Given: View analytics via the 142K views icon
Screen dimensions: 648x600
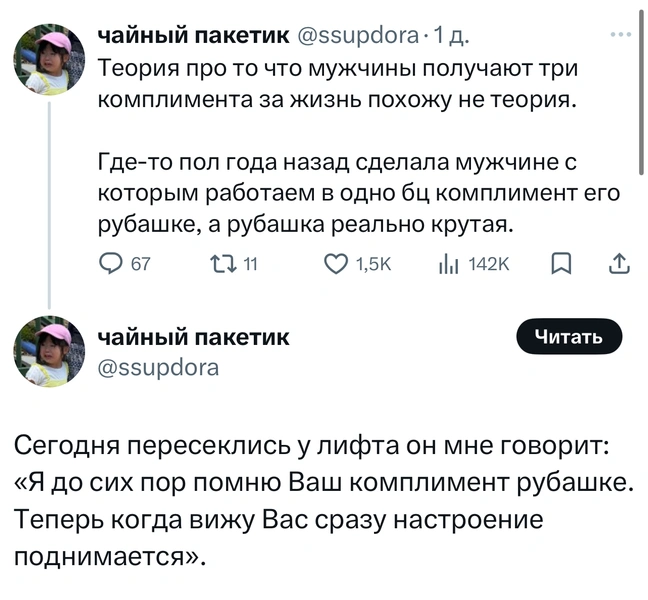Looking at the screenshot, I should [446, 265].
